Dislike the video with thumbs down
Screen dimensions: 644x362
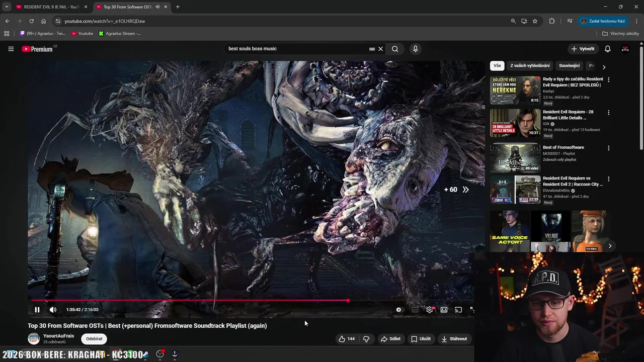366,339
